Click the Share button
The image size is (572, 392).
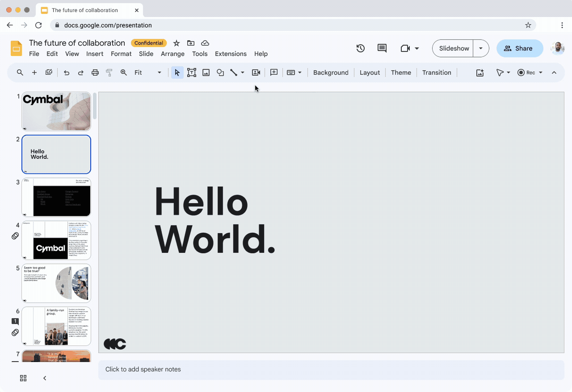pyautogui.click(x=519, y=48)
